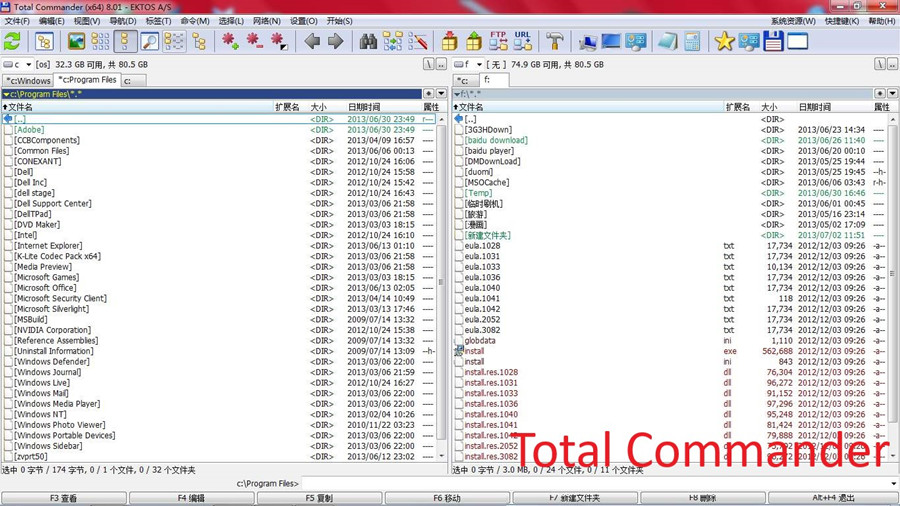Open the 命令(M) menu
The height and width of the screenshot is (506, 900).
tap(195, 21)
